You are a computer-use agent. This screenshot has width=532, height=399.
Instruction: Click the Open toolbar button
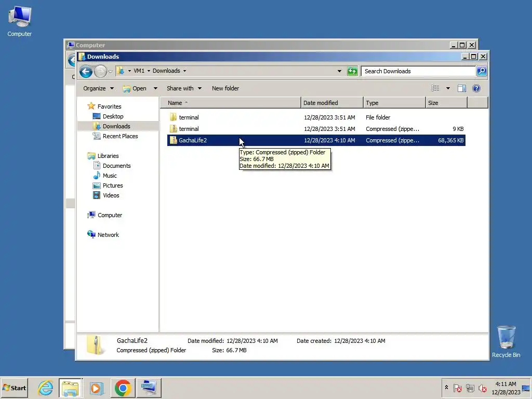pos(135,88)
